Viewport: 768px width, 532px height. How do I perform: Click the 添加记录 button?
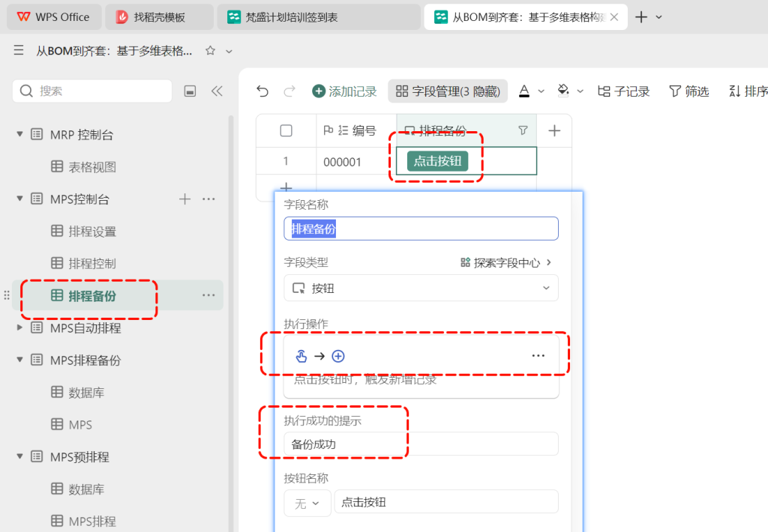tap(344, 91)
